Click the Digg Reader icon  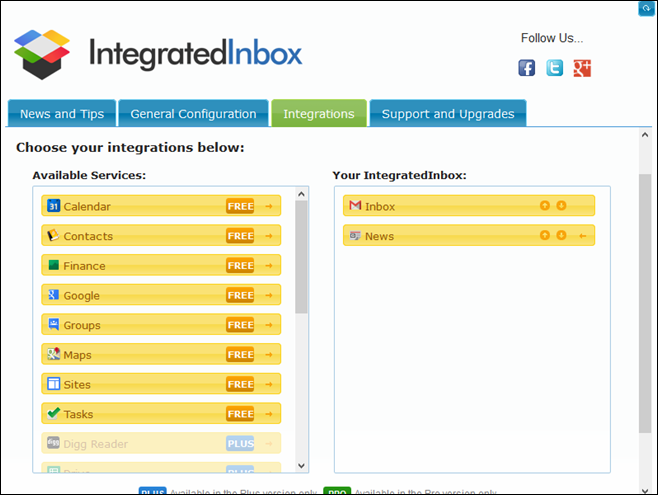click(x=53, y=443)
